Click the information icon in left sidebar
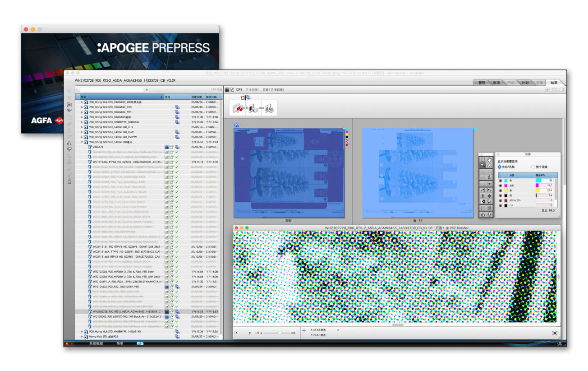Image resolution: width=588 pixels, height=371 pixels. click(x=69, y=181)
